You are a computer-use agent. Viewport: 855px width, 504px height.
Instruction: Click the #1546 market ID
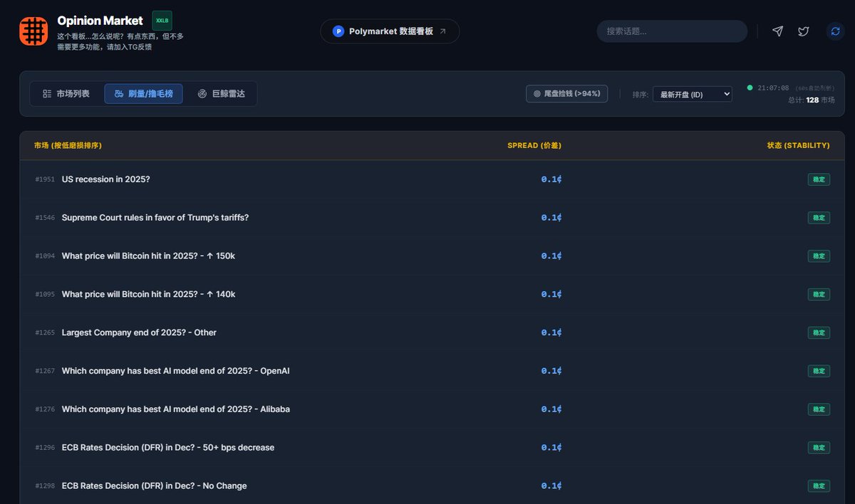(45, 218)
